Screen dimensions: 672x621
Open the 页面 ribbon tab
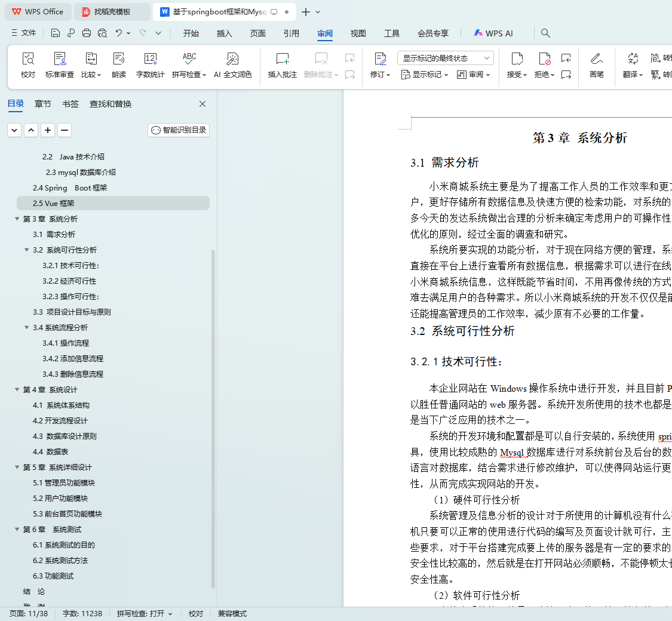(257, 33)
